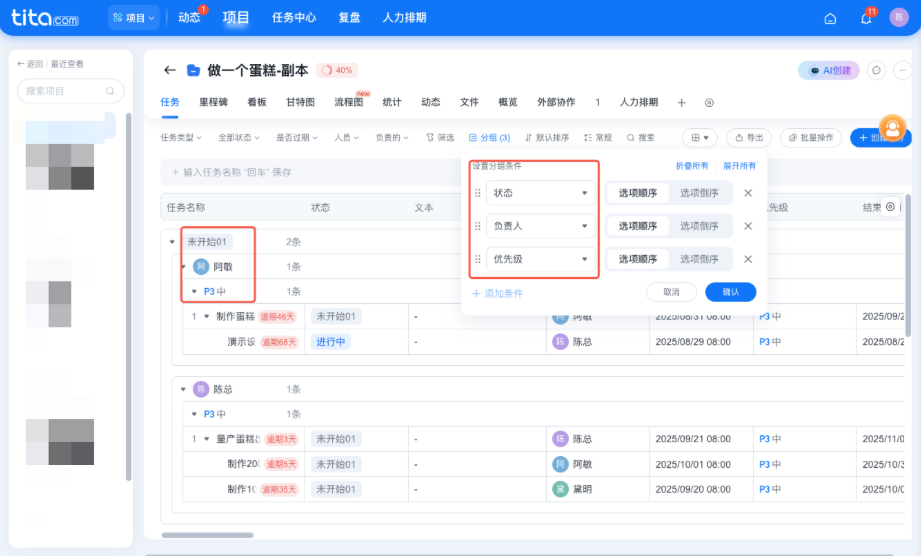Image resolution: width=921 pixels, height=556 pixels.
Task: Open the 负责人 grouping dropdown
Action: [541, 226]
